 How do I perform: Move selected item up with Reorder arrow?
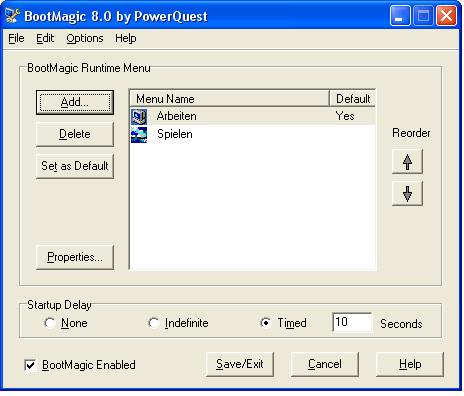pos(407,162)
